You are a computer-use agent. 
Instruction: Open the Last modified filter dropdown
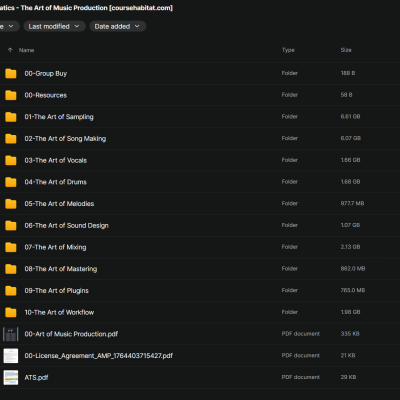point(54,26)
